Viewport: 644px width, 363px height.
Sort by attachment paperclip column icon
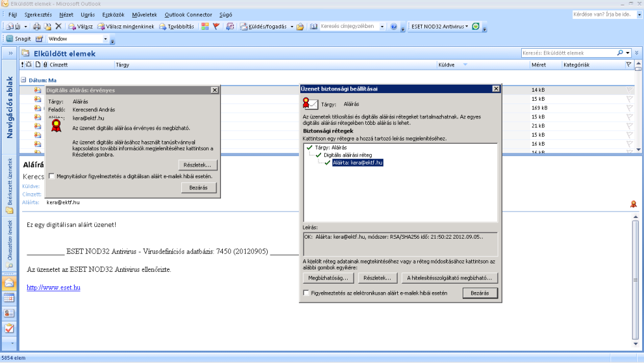[x=45, y=64]
